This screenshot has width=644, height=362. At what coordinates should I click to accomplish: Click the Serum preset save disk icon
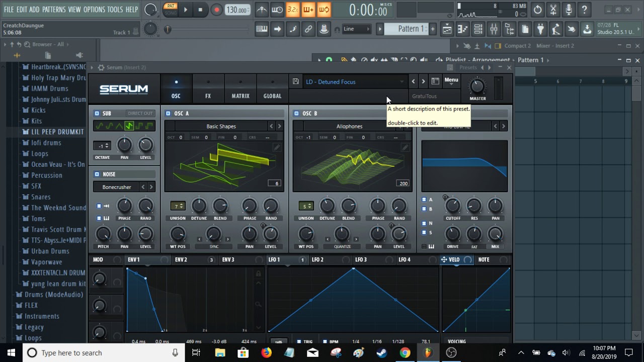coord(296,81)
